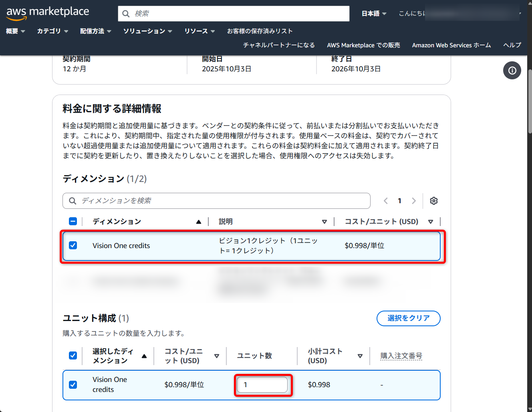
Task: Click the AWS Marketplace logo
Action: (48, 13)
